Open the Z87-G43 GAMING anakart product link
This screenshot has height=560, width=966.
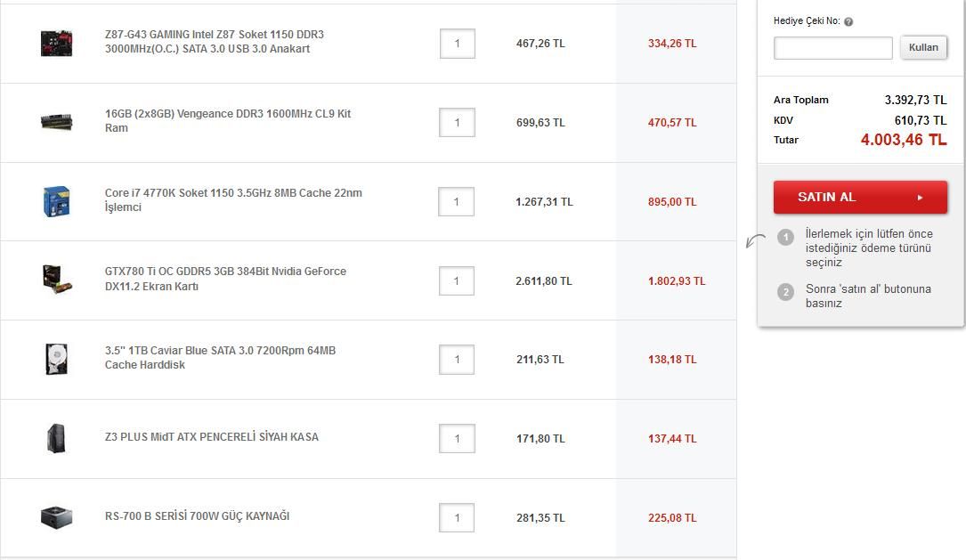coord(214,42)
